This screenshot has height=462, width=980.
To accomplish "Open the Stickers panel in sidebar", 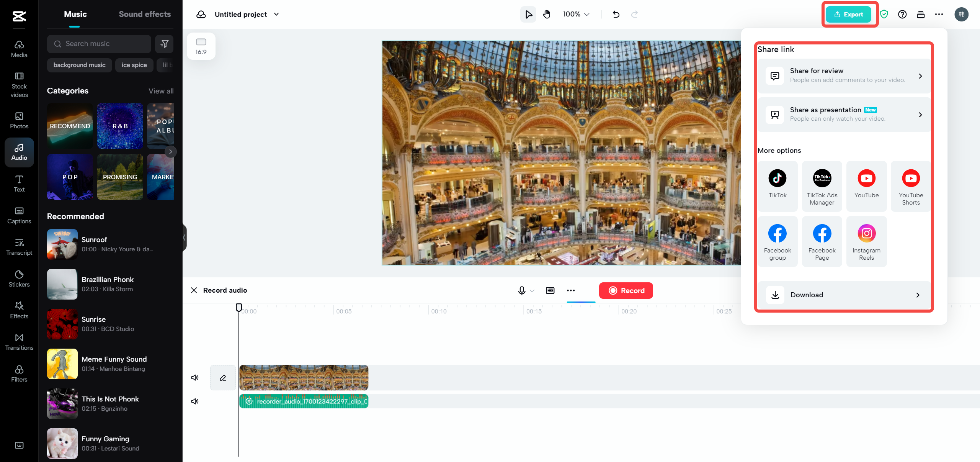I will (19, 279).
